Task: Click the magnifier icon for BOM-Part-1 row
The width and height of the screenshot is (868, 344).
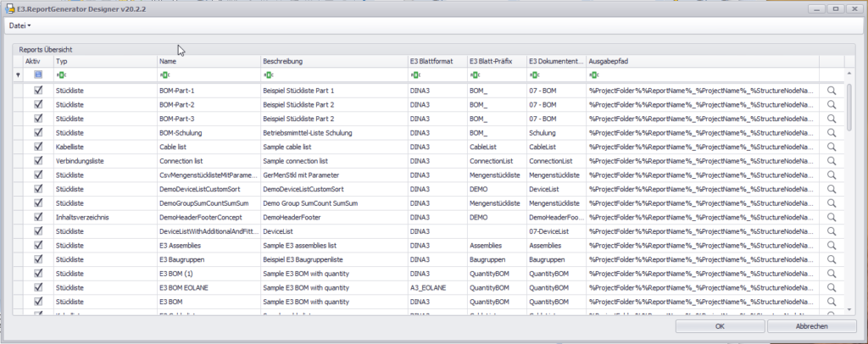Action: tap(832, 90)
